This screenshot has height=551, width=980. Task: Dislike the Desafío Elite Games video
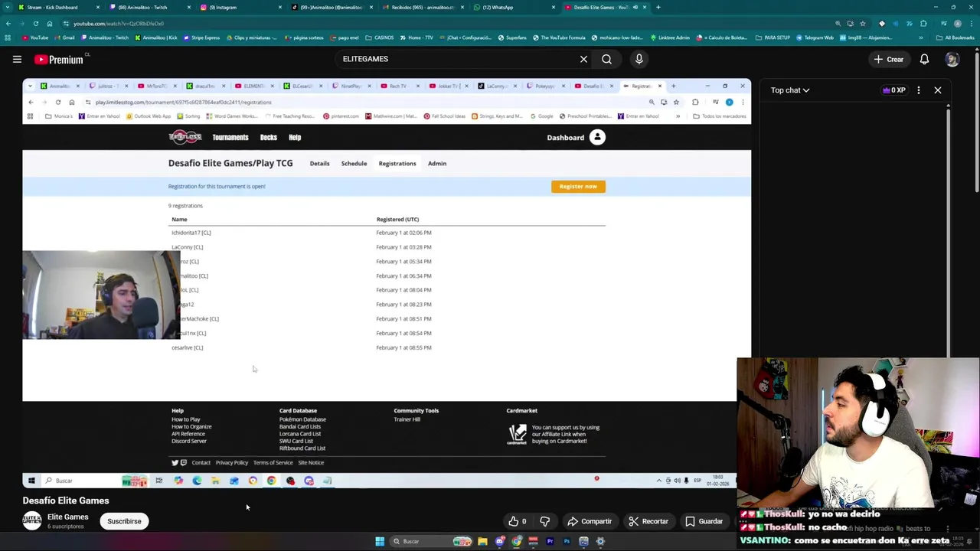tap(544, 521)
